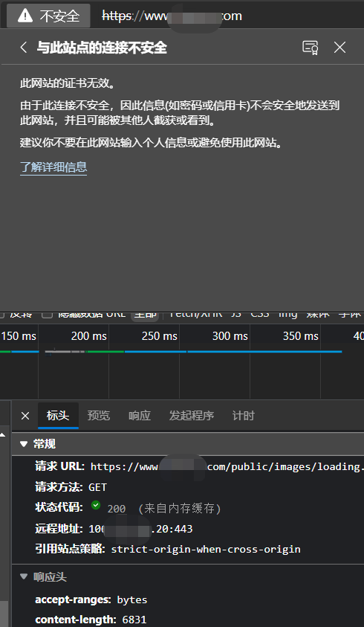Click the warning triangle security icon
364x627 pixels.
pyautogui.click(x=25, y=16)
